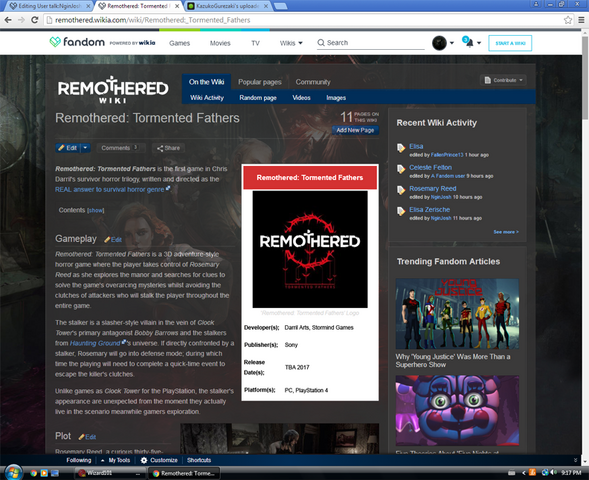Click the pencil Edit icon beside Gameplay

click(107, 240)
